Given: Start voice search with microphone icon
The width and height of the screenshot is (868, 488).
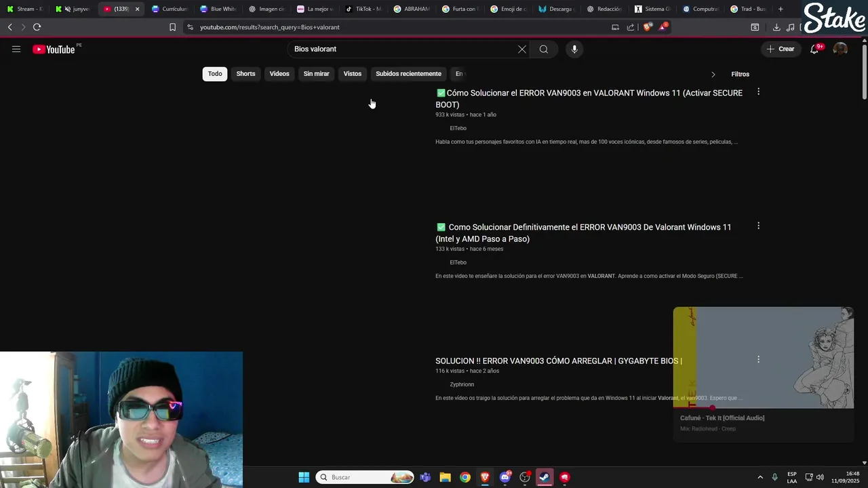Looking at the screenshot, I should point(574,49).
